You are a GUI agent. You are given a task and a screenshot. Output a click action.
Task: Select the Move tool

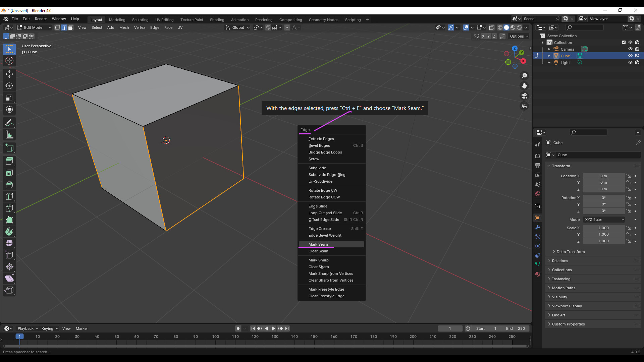click(x=9, y=74)
